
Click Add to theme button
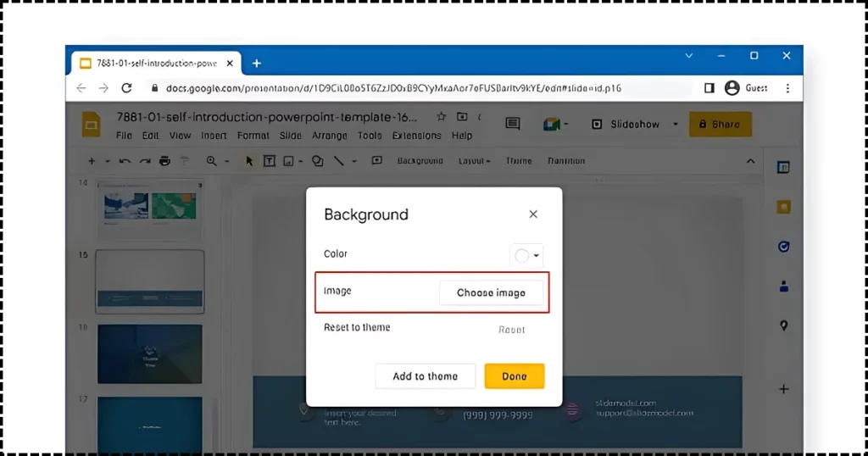426,376
